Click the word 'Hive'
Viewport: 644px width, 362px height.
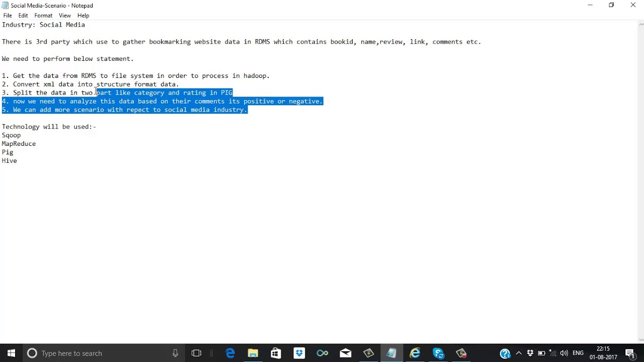click(9, 161)
